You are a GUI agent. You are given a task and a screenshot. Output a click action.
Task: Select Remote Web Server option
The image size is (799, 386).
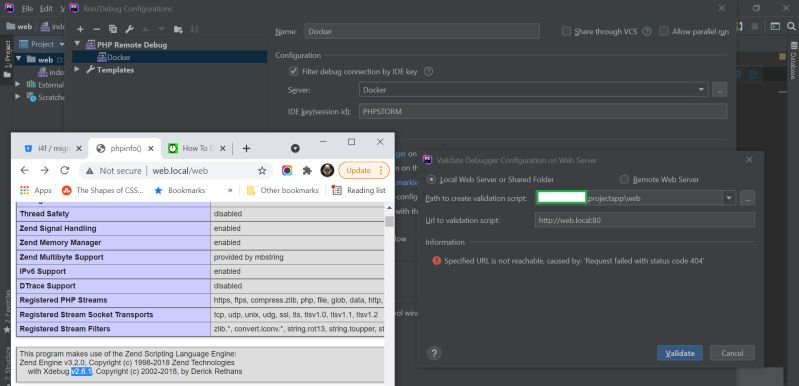point(624,179)
